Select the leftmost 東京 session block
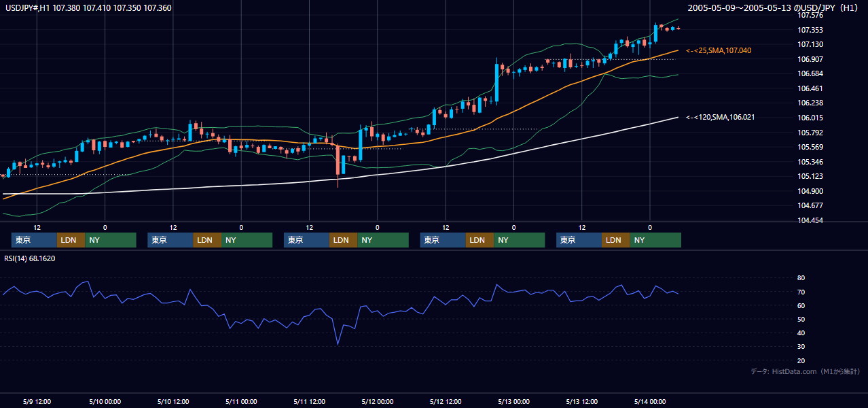 34,240
